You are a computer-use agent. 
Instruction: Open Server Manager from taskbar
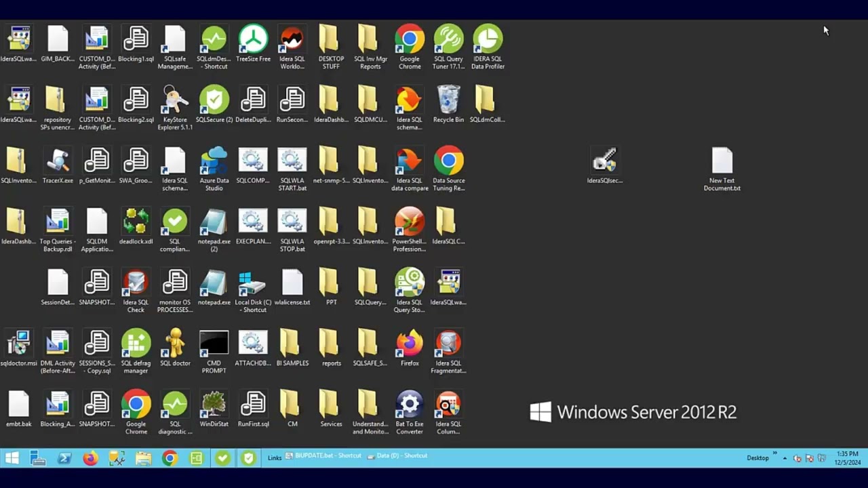pos(38,458)
